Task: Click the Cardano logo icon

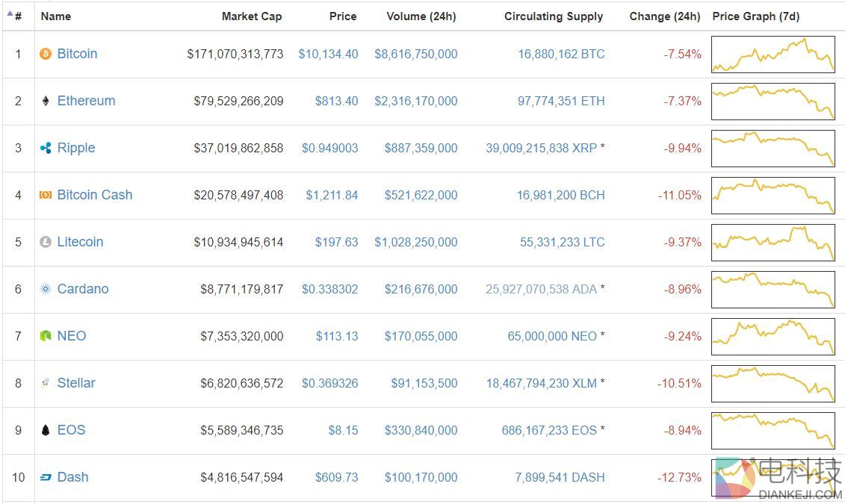Action: pyautogui.click(x=46, y=289)
